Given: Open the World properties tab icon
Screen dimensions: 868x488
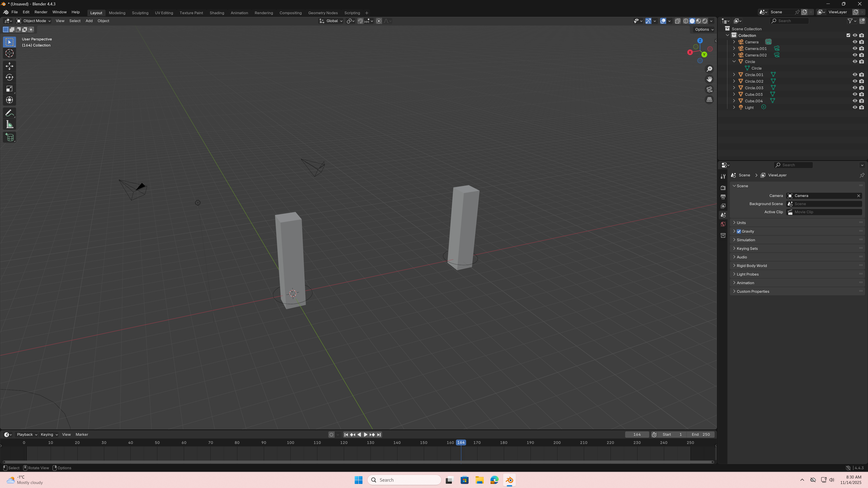Looking at the screenshot, I should point(723,224).
